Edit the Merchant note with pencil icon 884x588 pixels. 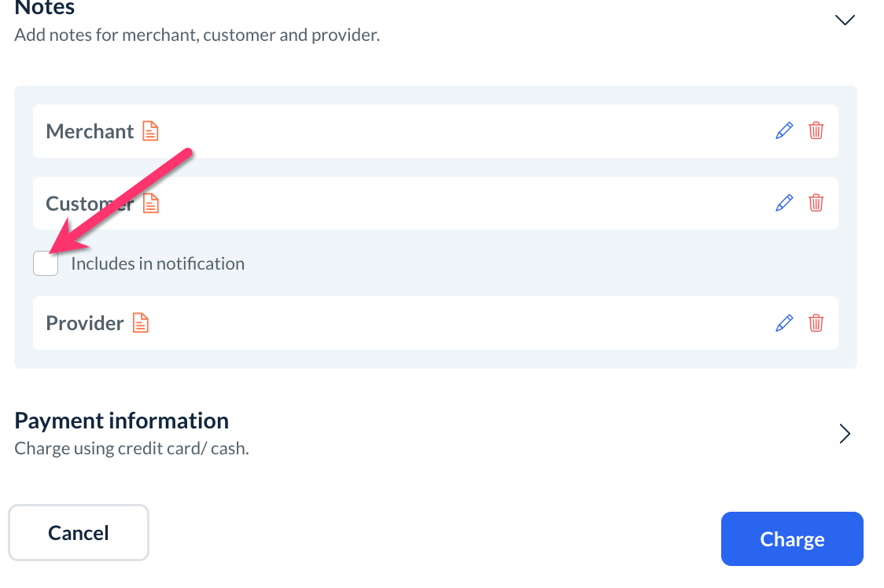point(784,130)
